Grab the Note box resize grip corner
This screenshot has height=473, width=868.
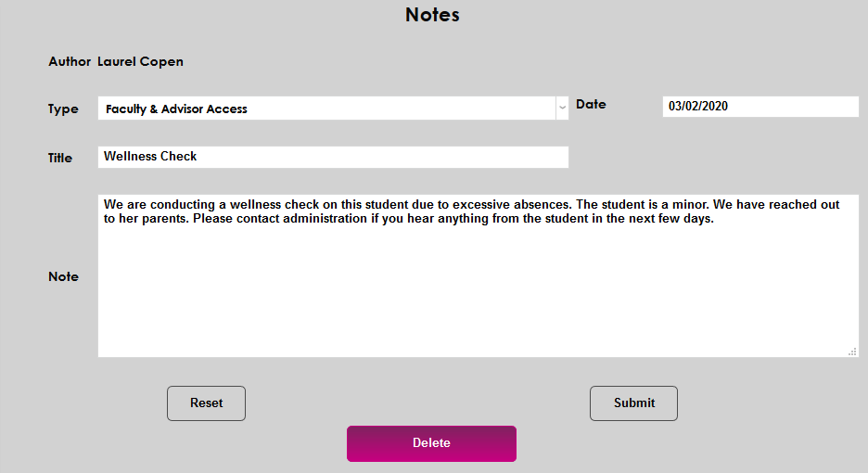point(852,352)
